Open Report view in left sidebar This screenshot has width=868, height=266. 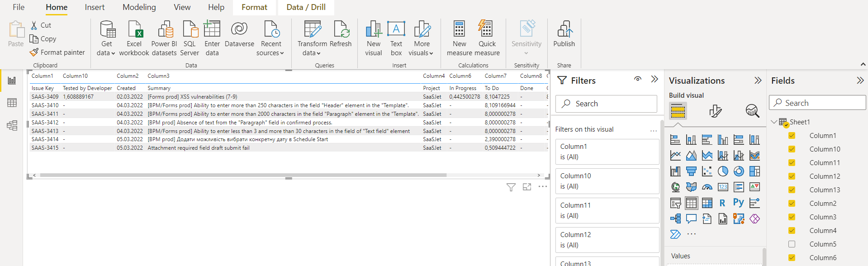click(x=12, y=81)
